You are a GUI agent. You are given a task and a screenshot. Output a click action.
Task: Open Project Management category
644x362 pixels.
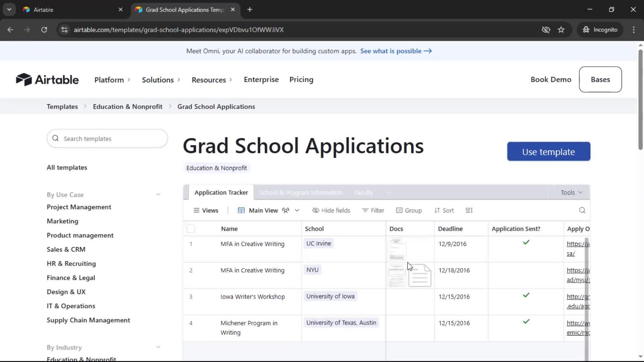click(79, 207)
